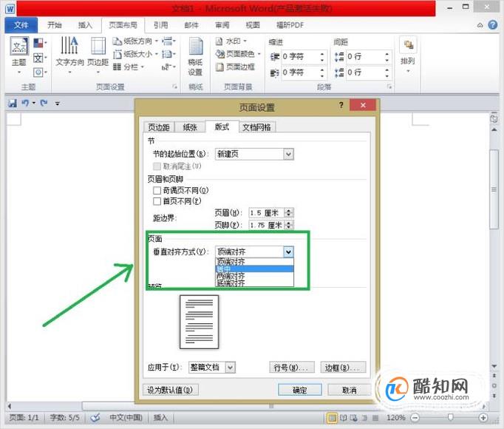Select Justified (两端对齐) list option
The height and width of the screenshot is (429, 504).
pos(254,276)
